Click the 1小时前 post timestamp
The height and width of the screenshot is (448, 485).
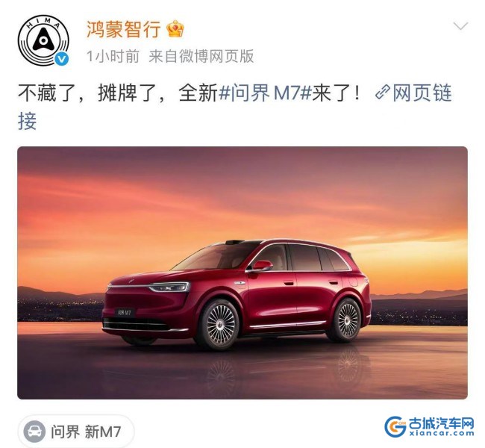[x=113, y=56]
